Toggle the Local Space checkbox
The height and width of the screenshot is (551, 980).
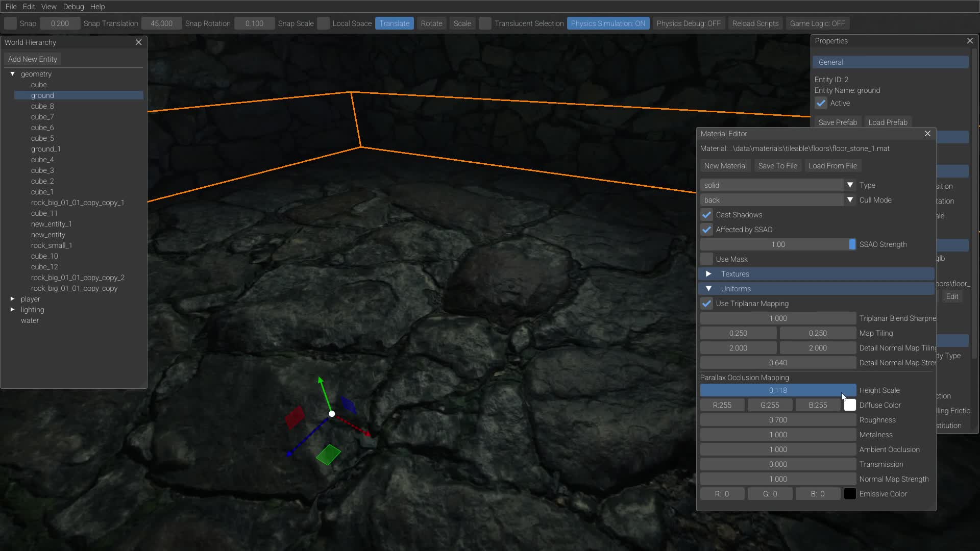point(323,23)
